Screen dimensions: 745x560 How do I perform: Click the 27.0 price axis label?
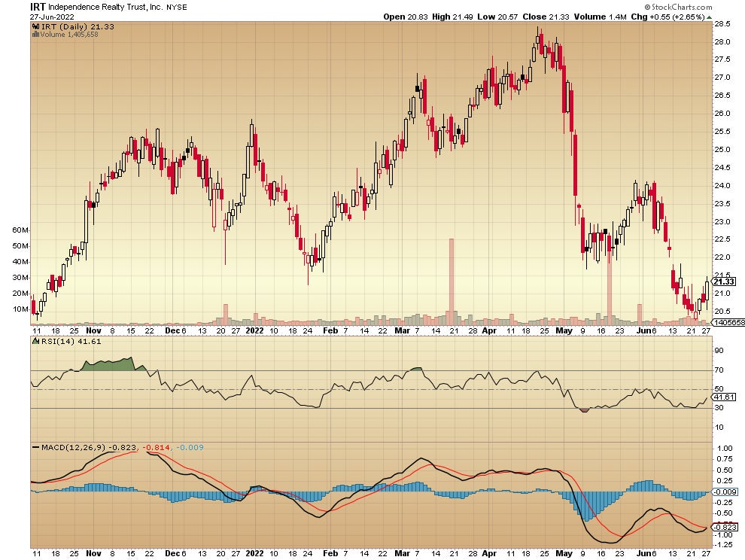tap(722, 77)
